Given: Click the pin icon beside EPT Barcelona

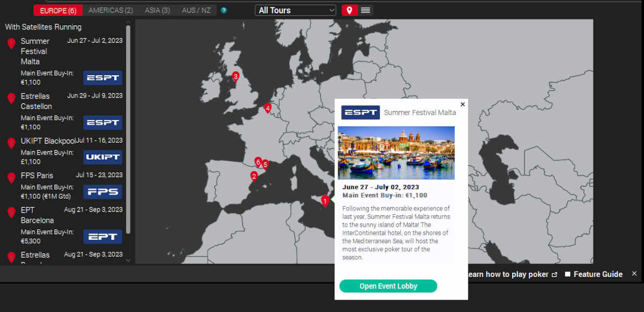Looking at the screenshot, I should tap(11, 212).
